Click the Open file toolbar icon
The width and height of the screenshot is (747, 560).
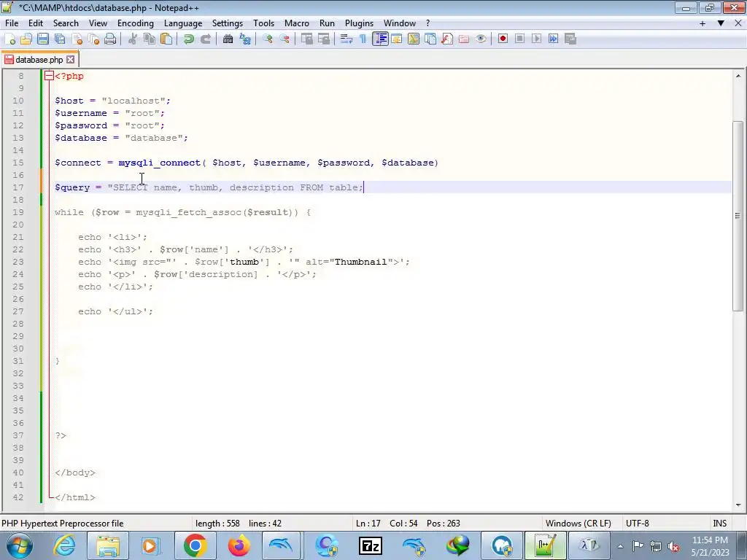pos(26,39)
